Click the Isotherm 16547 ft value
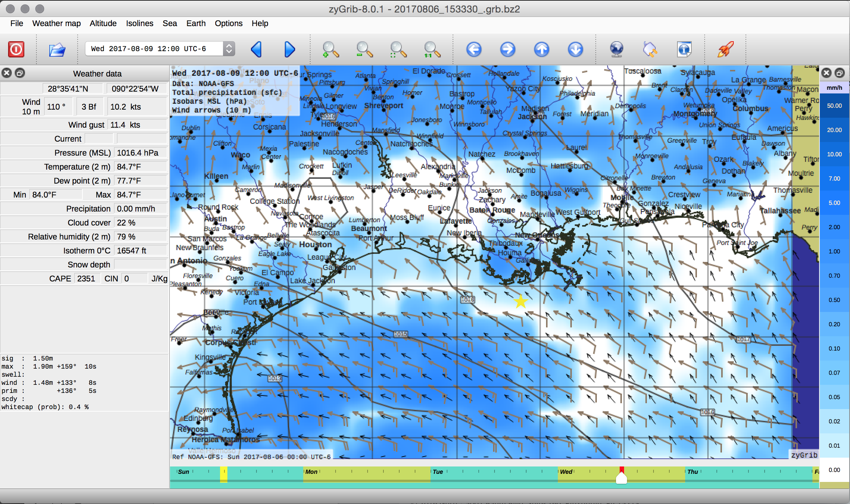This screenshot has width=850, height=504. [x=141, y=251]
